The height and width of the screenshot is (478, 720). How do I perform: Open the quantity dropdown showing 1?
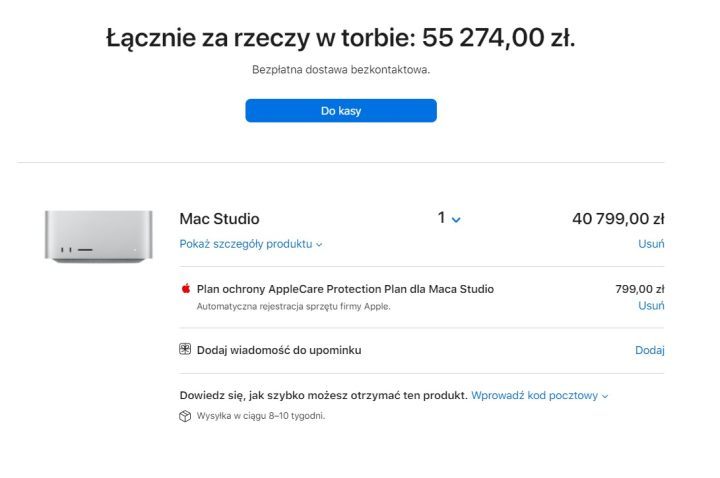tap(449, 218)
